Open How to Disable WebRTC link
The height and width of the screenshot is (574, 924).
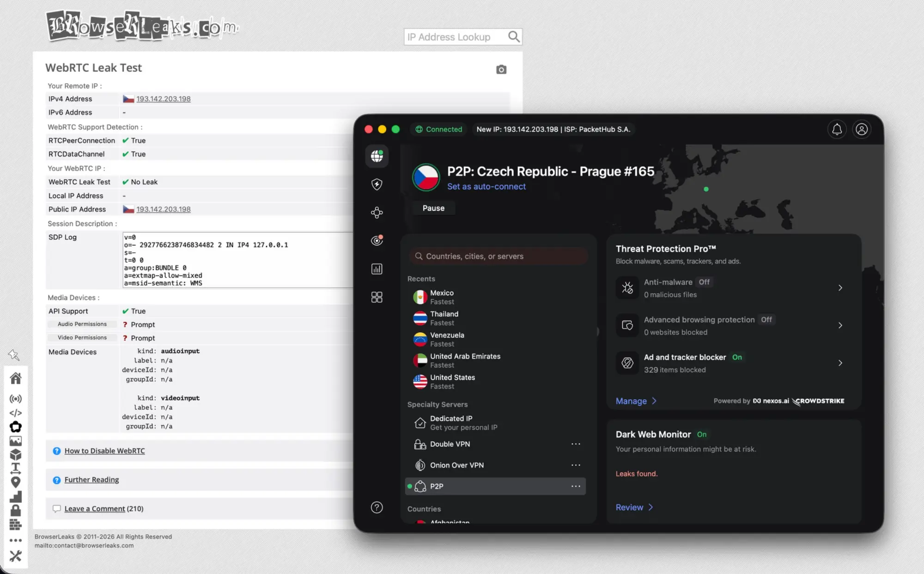point(104,451)
